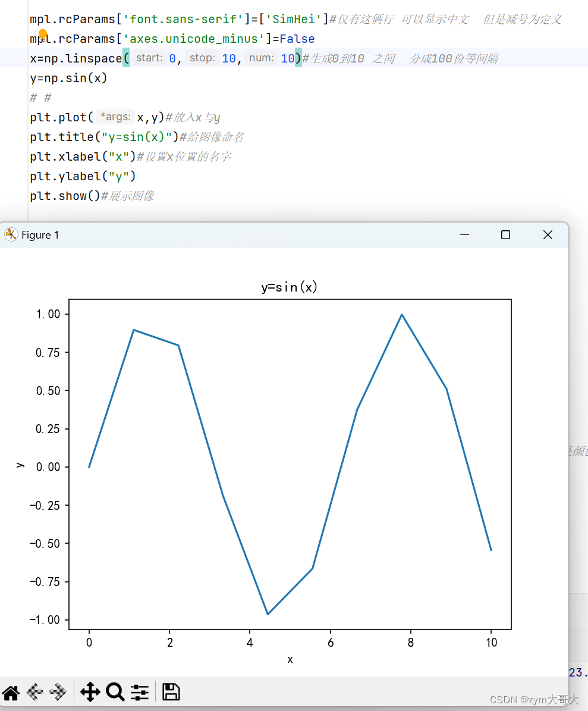Click the Figure 1 window title text
This screenshot has height=711, width=588.
tap(39, 234)
